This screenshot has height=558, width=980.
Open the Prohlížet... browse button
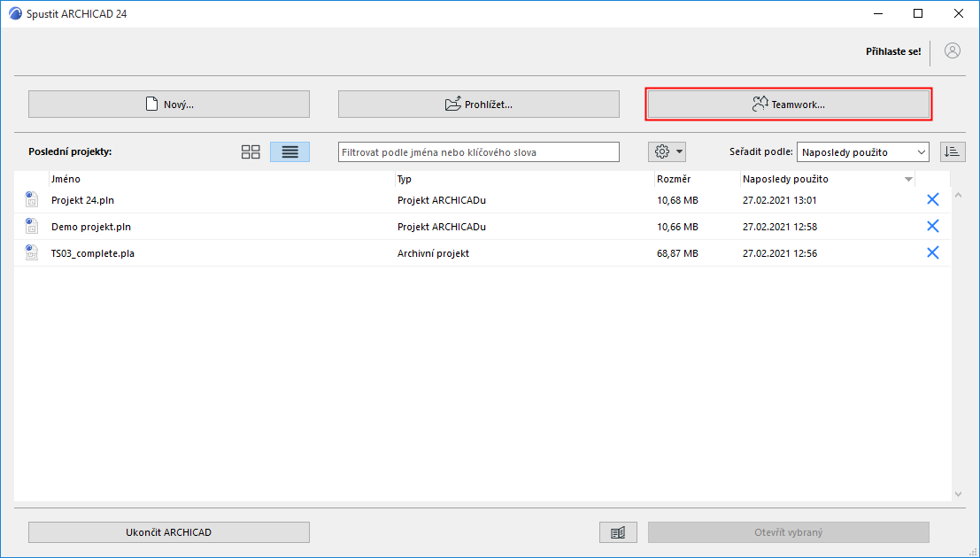[479, 105]
